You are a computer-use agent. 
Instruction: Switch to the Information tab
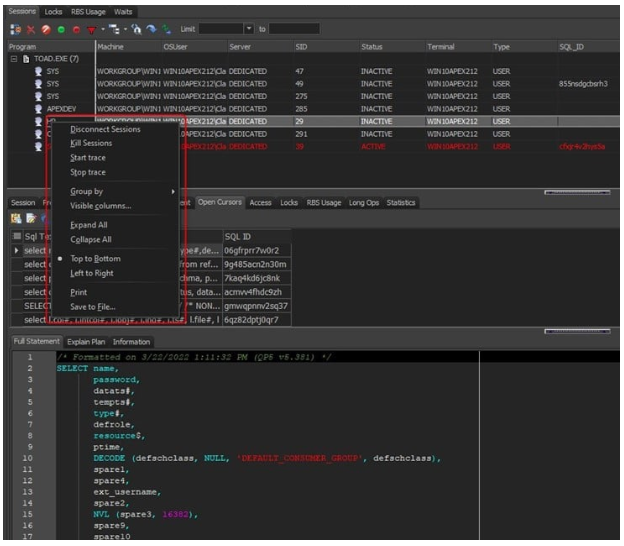coord(131,342)
